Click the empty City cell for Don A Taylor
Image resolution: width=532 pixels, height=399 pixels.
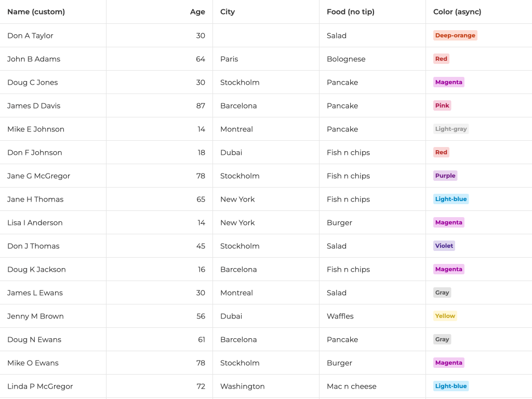pyautogui.click(x=265, y=35)
